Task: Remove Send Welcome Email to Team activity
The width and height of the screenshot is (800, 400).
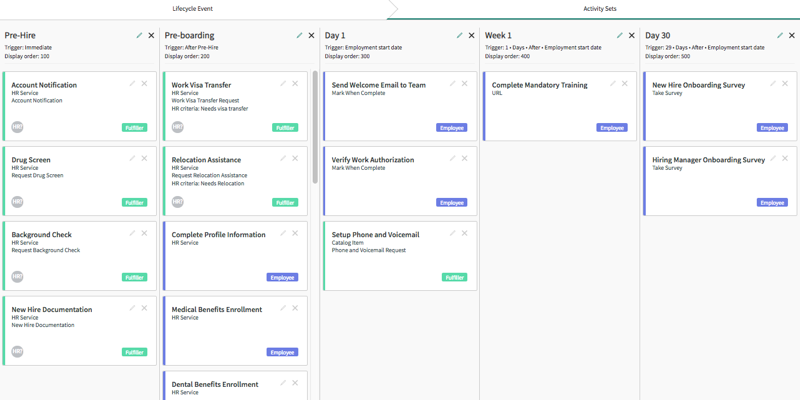Action: click(464, 84)
